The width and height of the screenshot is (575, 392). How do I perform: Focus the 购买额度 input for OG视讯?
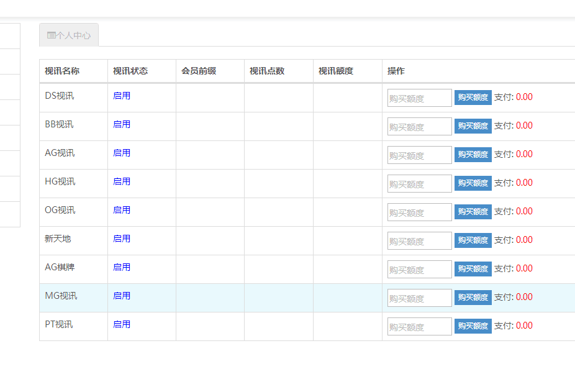point(420,212)
